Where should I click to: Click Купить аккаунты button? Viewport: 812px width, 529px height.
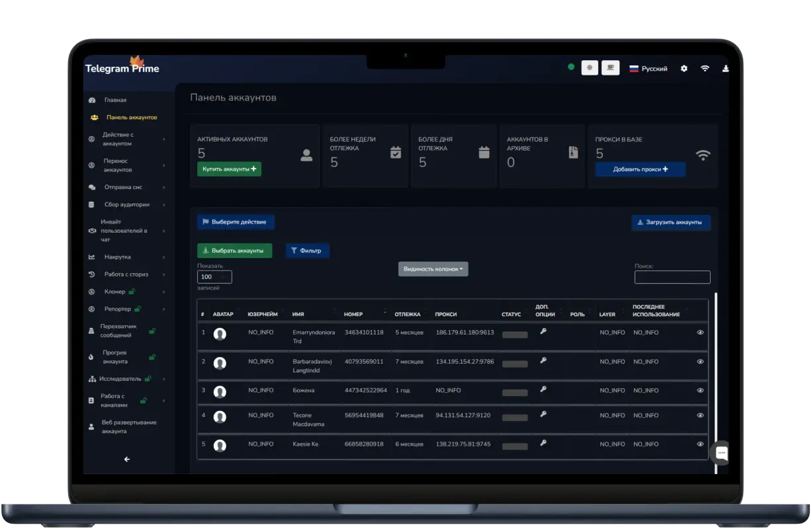pos(229,169)
